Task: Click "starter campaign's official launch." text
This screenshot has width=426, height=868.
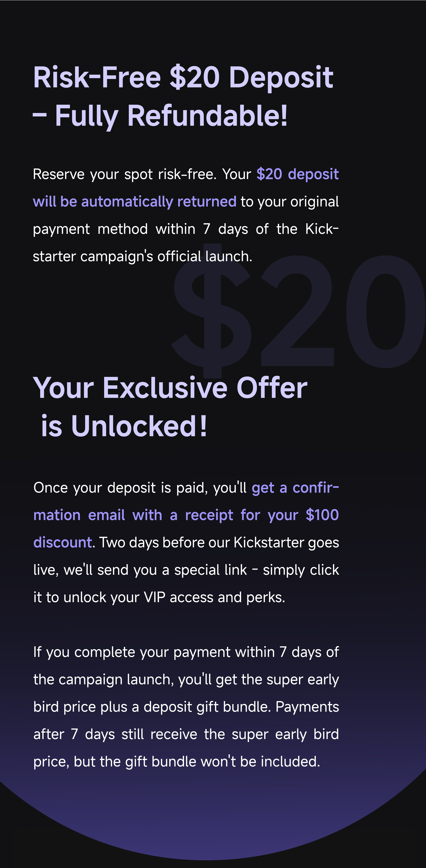Action: tap(142, 256)
